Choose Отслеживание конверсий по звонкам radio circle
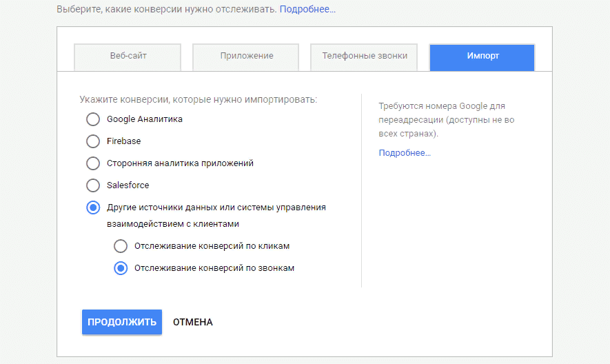This screenshot has width=610, height=364. coord(121,268)
